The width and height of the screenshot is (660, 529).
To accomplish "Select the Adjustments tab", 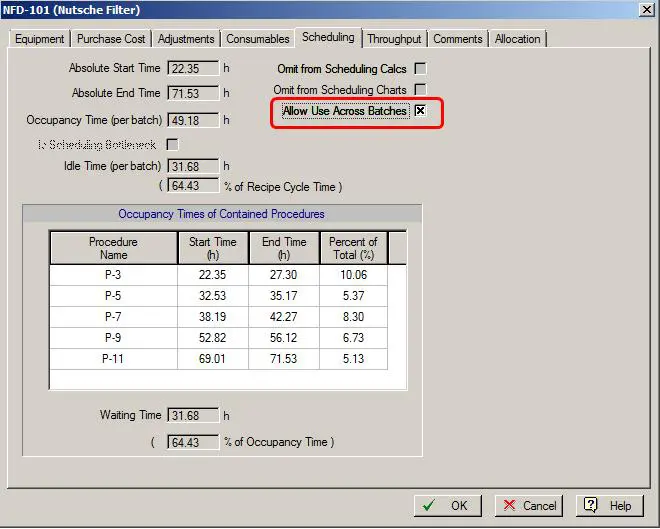I will pos(186,39).
